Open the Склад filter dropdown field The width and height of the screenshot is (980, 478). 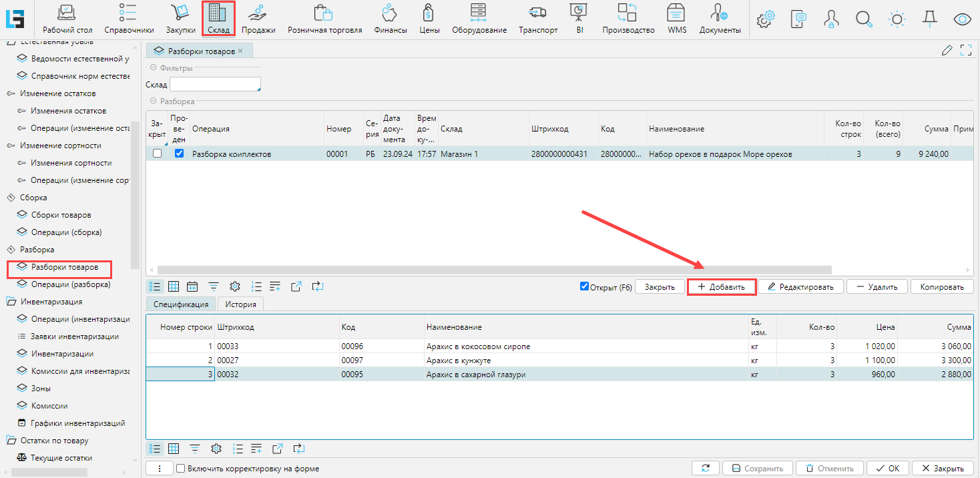pyautogui.click(x=215, y=84)
